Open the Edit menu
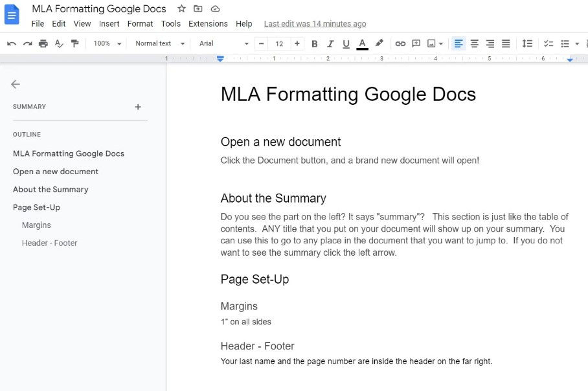Viewport: 588px width, 391px height. 58,23
